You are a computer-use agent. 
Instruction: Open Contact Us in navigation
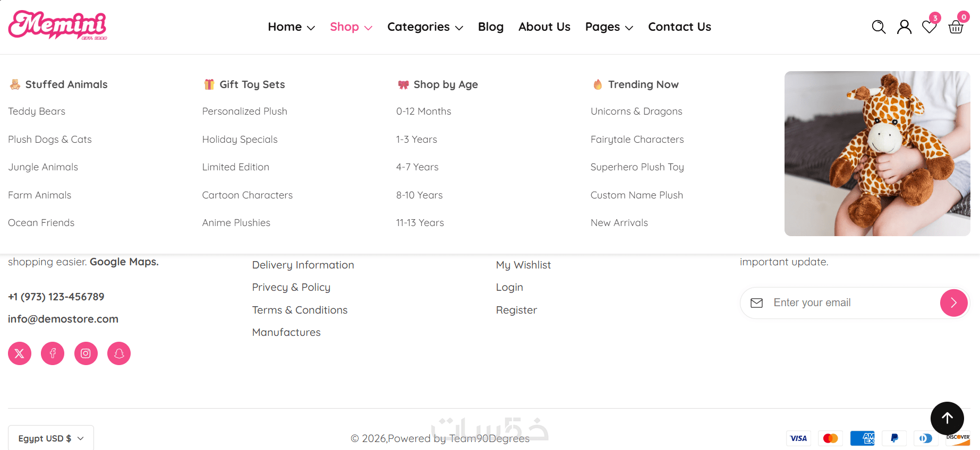(679, 27)
